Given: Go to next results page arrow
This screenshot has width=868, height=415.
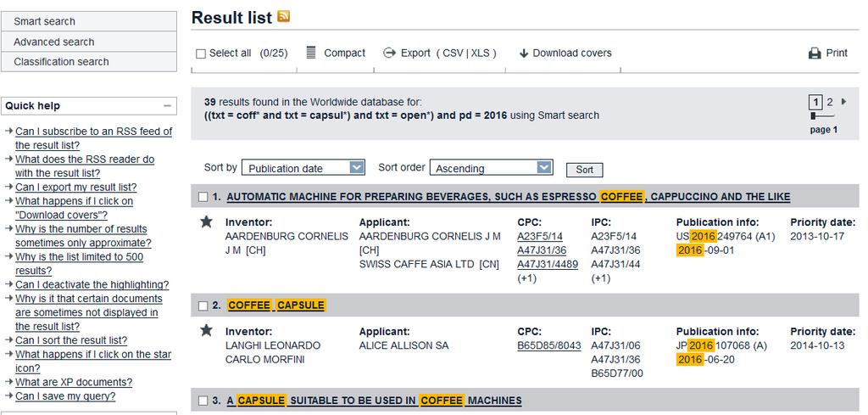Looking at the screenshot, I should point(843,101).
